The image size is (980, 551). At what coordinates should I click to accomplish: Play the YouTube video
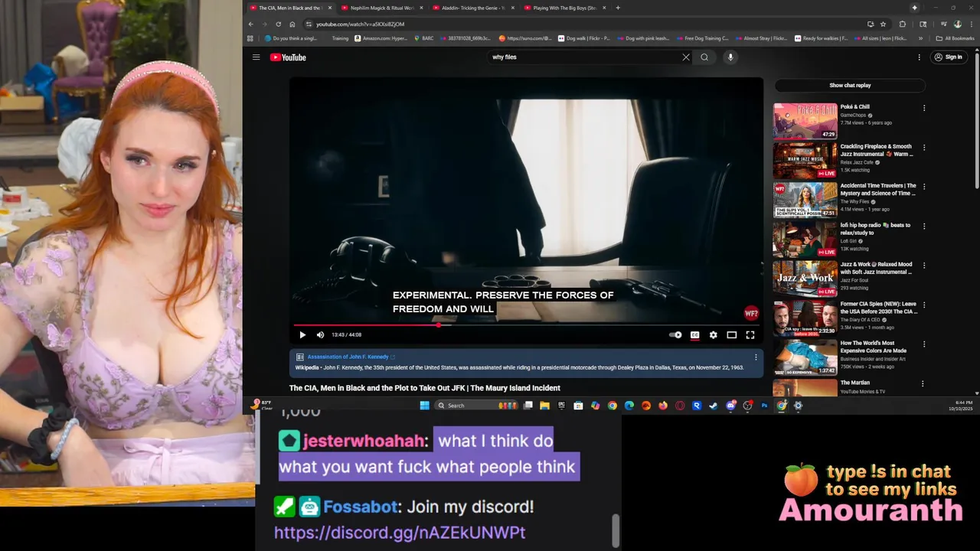(x=302, y=334)
